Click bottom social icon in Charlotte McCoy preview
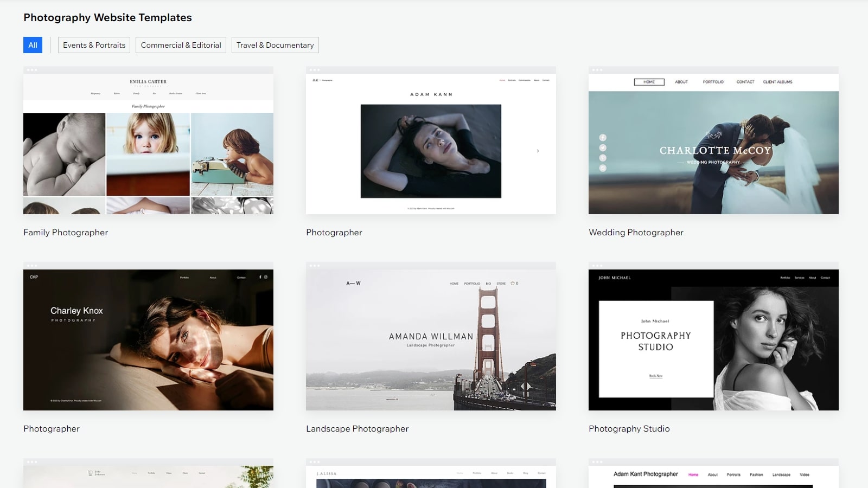The width and height of the screenshot is (868, 488). [603, 168]
